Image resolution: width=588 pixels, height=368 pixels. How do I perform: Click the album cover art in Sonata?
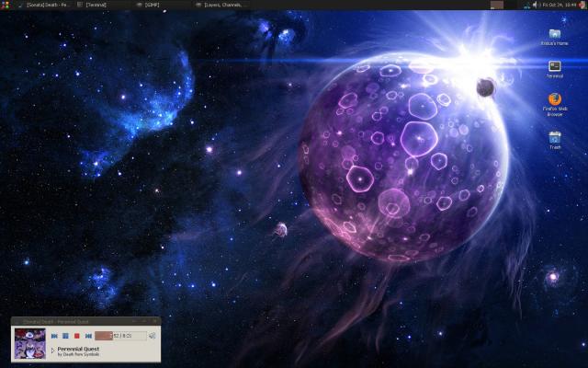(30, 343)
